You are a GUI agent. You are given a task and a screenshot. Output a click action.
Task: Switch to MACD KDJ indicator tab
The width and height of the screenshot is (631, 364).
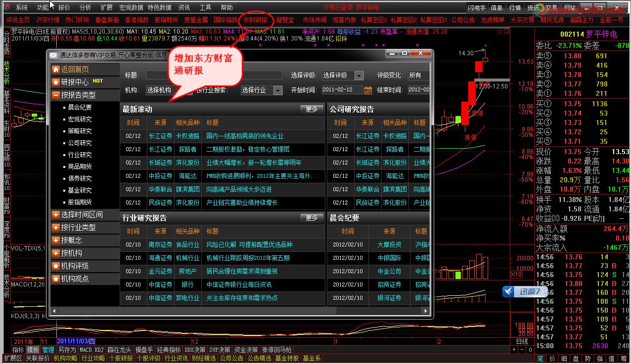pyautogui.click(x=92, y=350)
